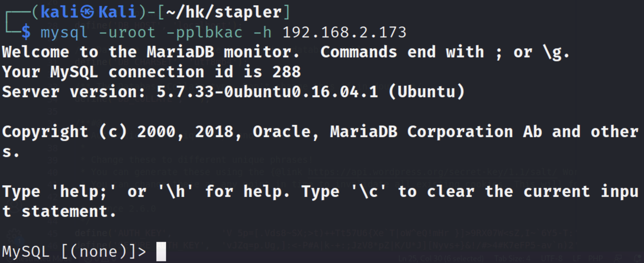This screenshot has height=263, width=644.
Task: Open the PHP language mode selector
Action: coord(595,258)
